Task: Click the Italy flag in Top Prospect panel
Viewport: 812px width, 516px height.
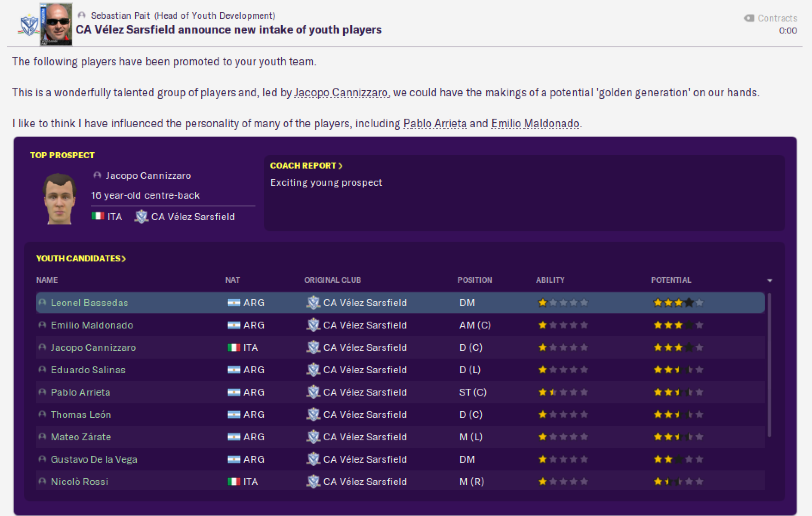Action: (x=98, y=216)
